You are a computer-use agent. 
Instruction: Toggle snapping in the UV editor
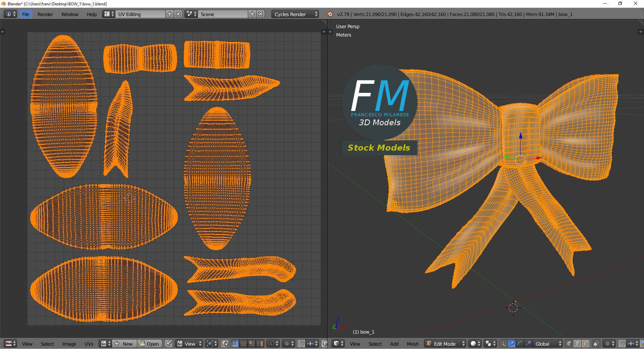(301, 344)
